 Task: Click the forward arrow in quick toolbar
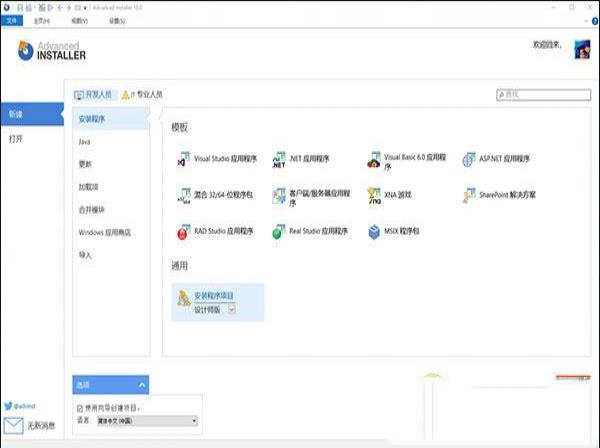69,8
